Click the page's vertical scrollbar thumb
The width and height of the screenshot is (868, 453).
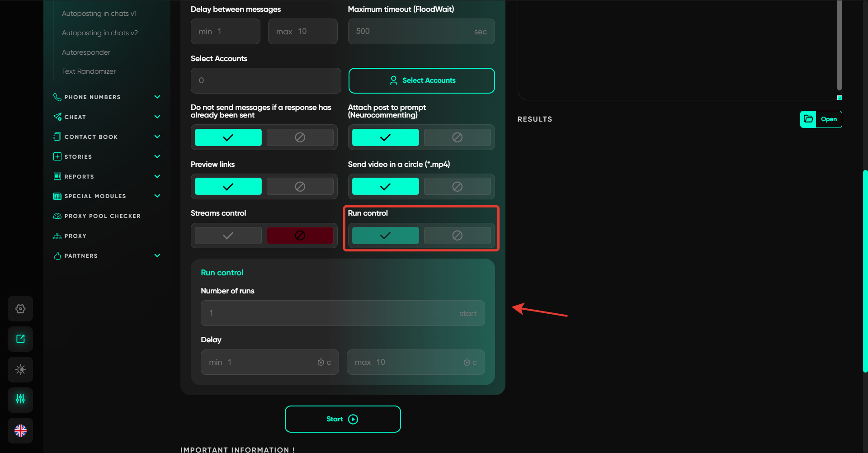click(865, 271)
